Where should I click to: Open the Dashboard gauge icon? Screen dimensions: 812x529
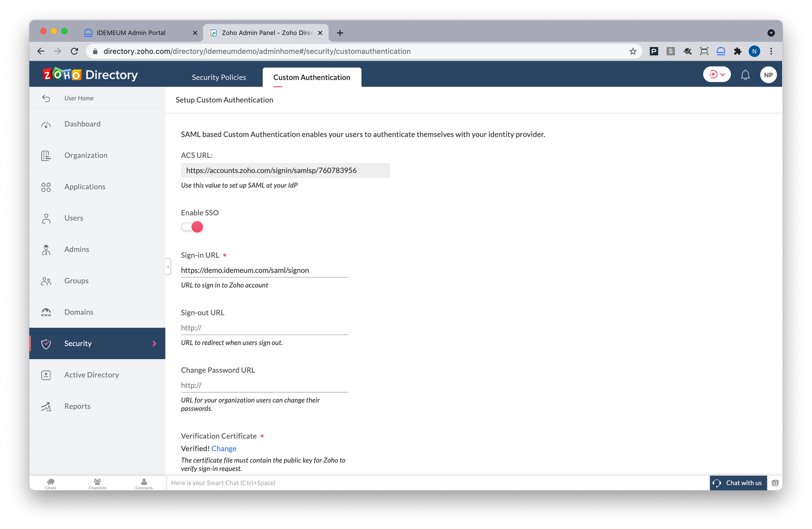pos(46,124)
